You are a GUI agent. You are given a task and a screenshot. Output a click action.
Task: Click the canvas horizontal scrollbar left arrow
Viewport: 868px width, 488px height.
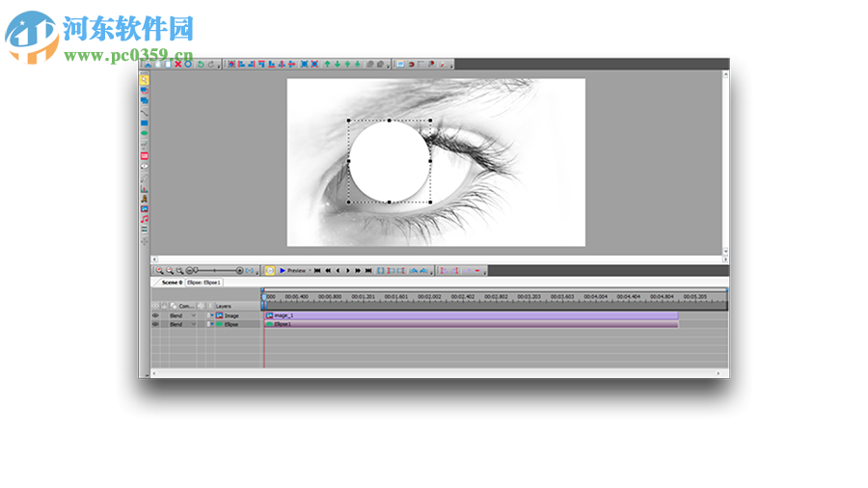(154, 258)
